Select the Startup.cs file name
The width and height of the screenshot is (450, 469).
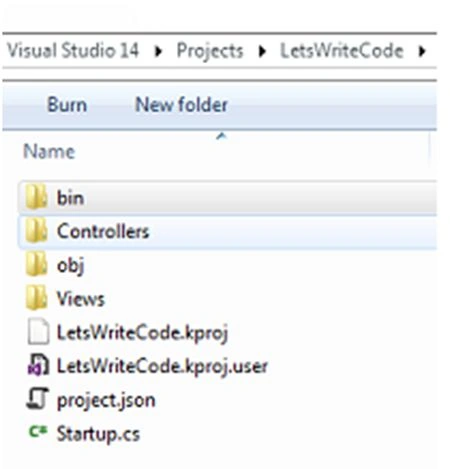98,434
